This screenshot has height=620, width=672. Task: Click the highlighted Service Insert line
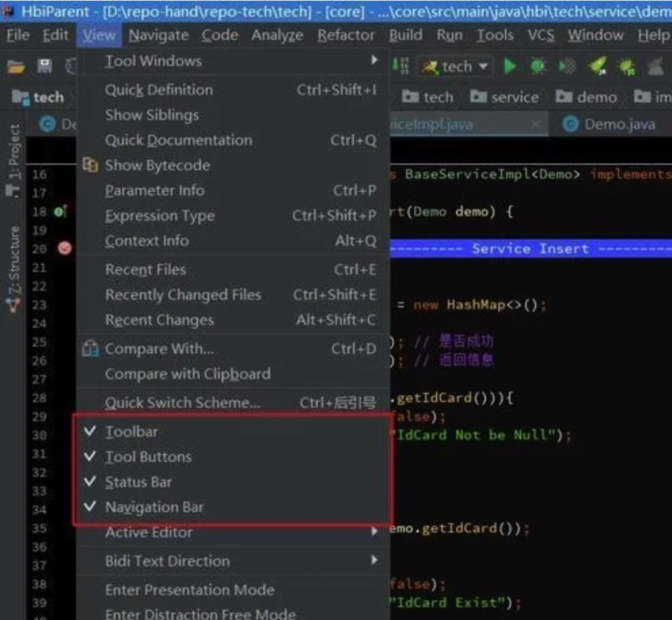click(x=531, y=249)
